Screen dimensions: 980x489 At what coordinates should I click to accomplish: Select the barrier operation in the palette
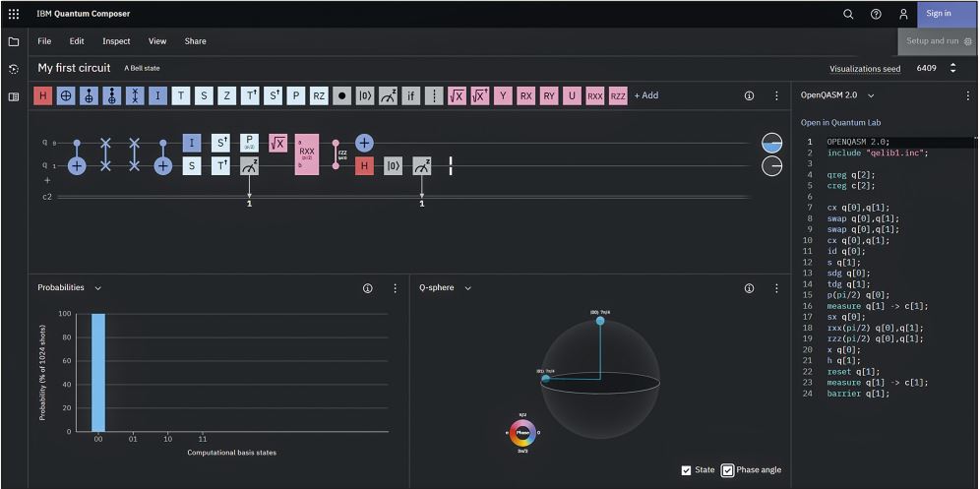434,95
